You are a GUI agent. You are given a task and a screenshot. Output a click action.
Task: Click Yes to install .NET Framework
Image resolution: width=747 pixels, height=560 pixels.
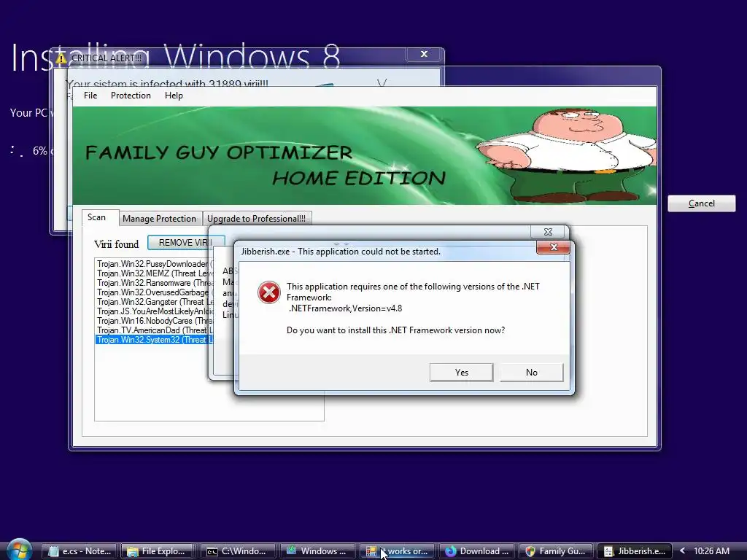pos(461,373)
